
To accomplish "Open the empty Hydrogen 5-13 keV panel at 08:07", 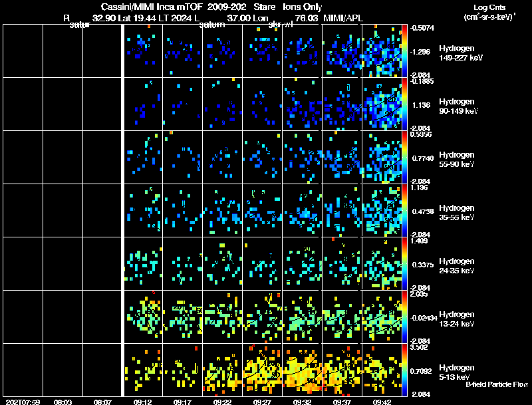I will tap(102, 370).
